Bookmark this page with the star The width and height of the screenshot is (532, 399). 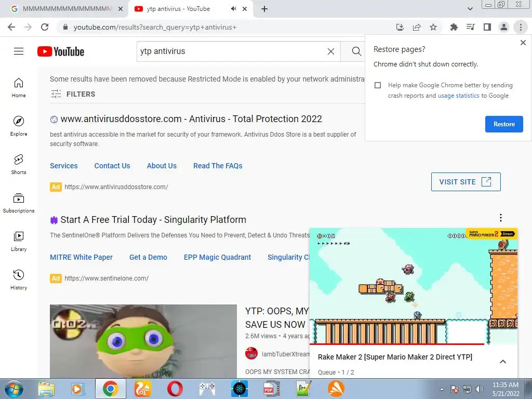433,27
